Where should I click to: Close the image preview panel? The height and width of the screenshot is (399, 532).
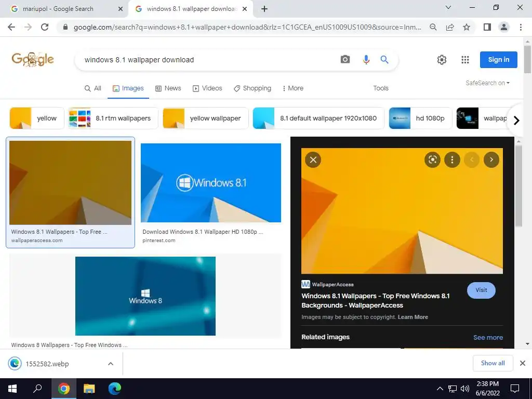(x=313, y=160)
